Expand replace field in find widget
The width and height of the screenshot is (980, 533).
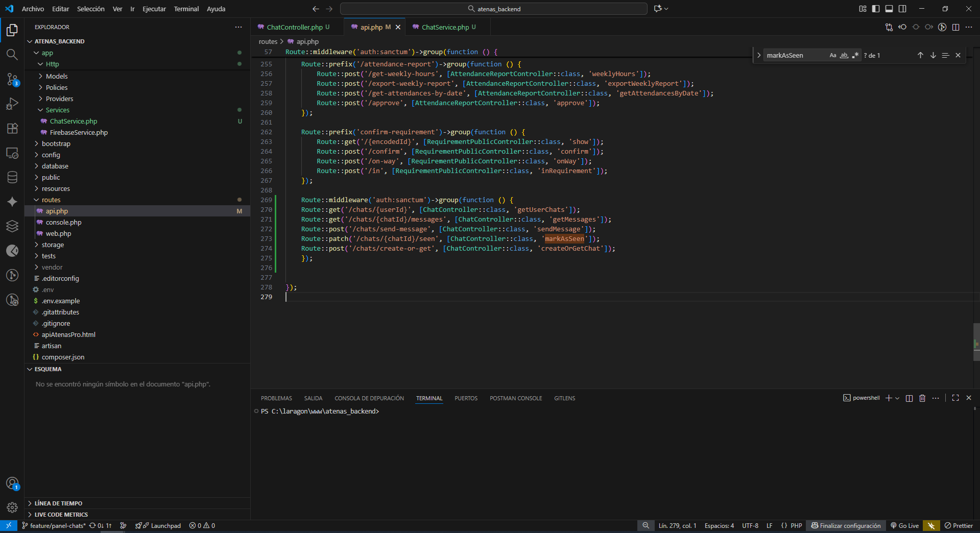[x=759, y=55]
